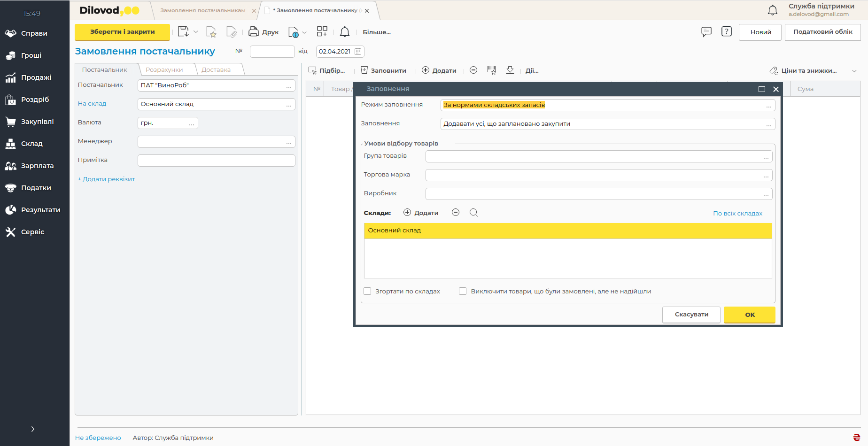Switch to the Розрахунки tab
The width and height of the screenshot is (868, 446).
[x=164, y=69]
